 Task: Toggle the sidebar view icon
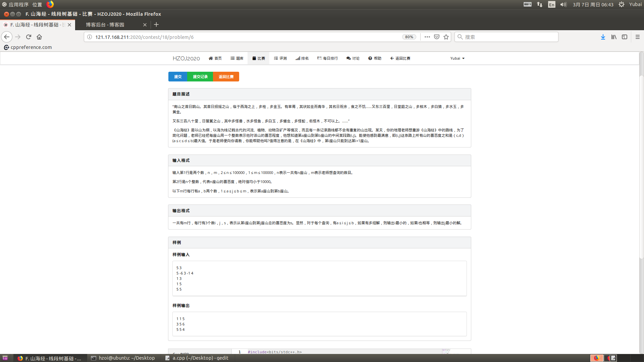(624, 37)
